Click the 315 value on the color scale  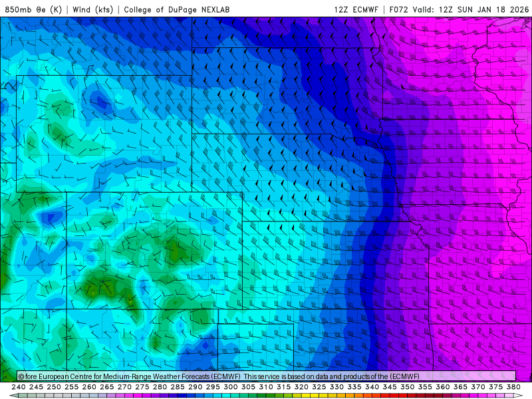[x=283, y=387]
